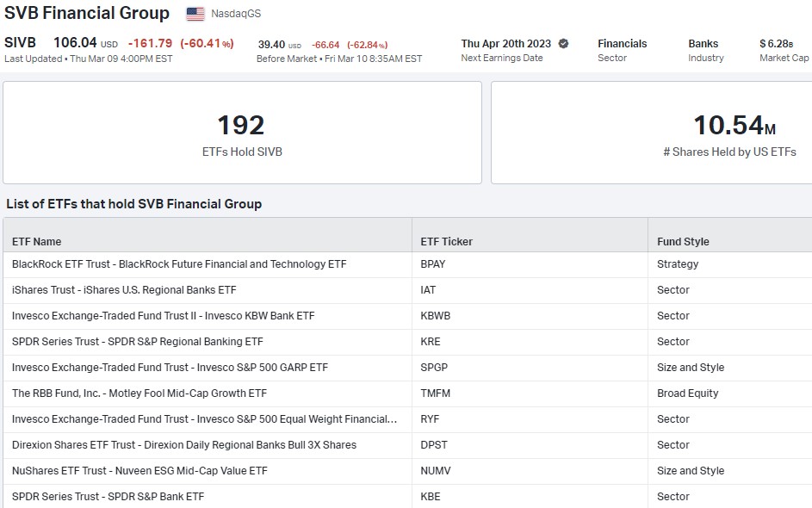Sort by ETF Name column header
The width and height of the screenshot is (812, 508).
37,242
